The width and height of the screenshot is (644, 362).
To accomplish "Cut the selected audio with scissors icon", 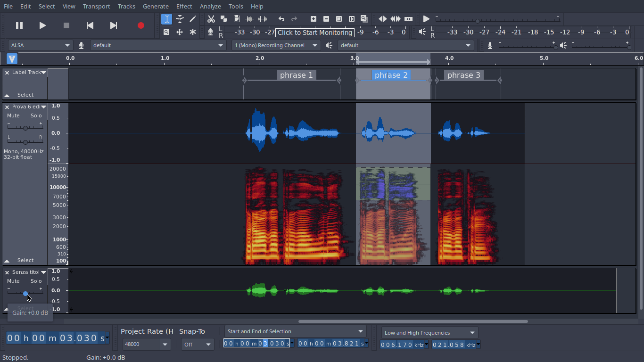I will tap(211, 19).
